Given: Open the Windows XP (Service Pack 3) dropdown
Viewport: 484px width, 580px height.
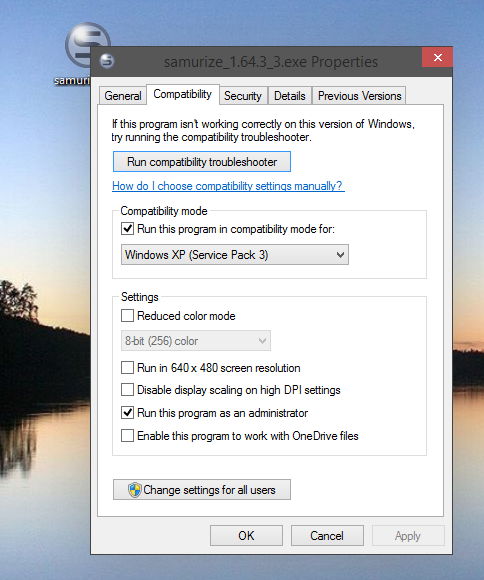Looking at the screenshot, I should point(235,254).
